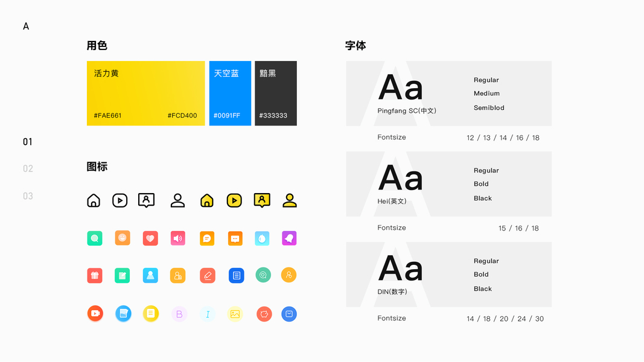This screenshot has height=362, width=644.
Task: Click the #FCD400 hex code
Action: [182, 116]
